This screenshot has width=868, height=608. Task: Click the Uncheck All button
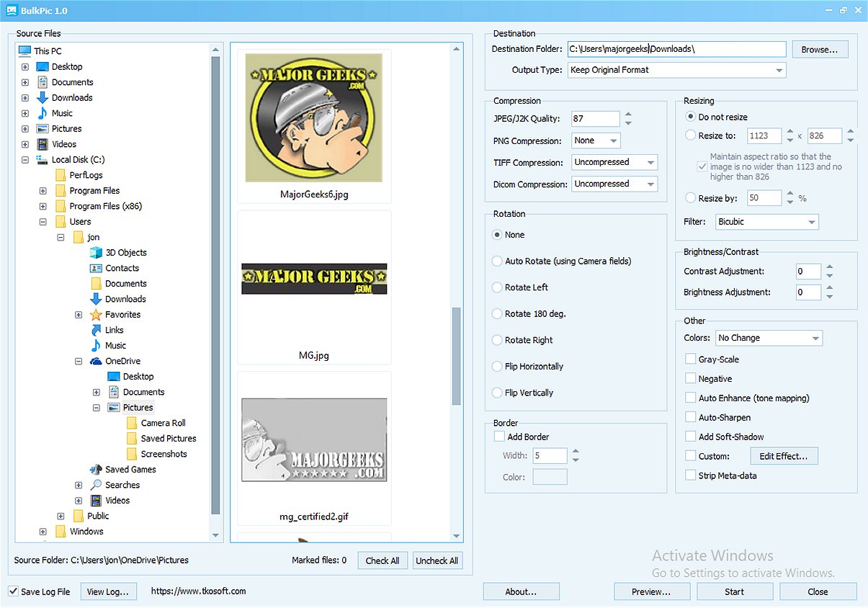437,560
